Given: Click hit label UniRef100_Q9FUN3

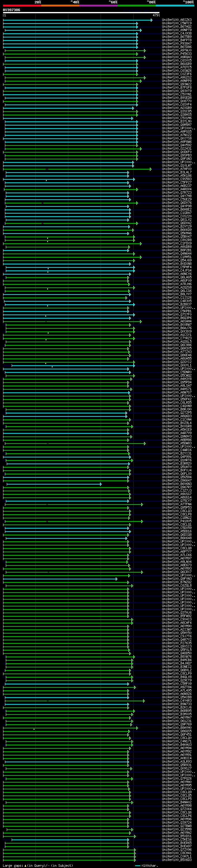Looking at the screenshot, I should [x=177, y=159].
